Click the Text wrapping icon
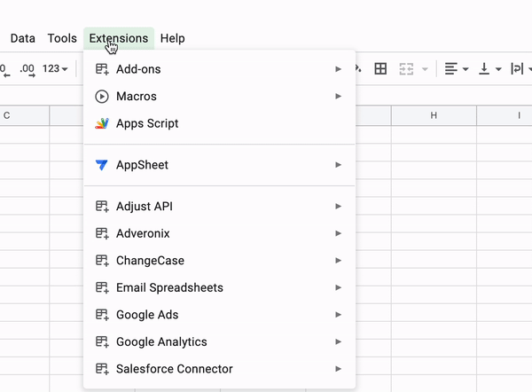The height and width of the screenshot is (392, 532). pos(517,69)
